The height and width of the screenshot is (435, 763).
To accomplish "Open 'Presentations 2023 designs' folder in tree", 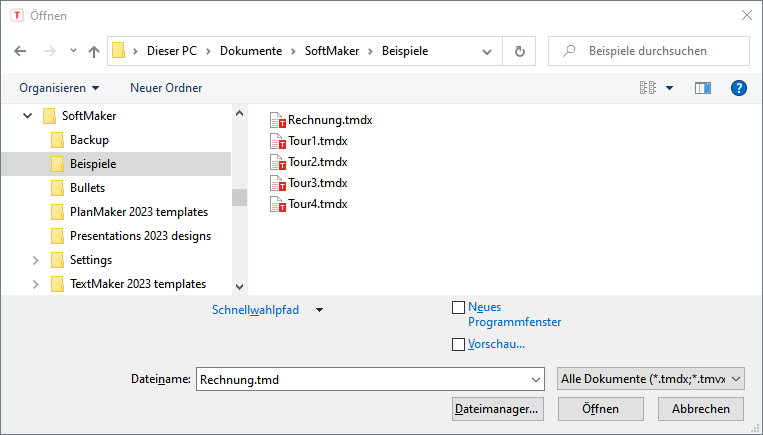I will (x=140, y=236).
